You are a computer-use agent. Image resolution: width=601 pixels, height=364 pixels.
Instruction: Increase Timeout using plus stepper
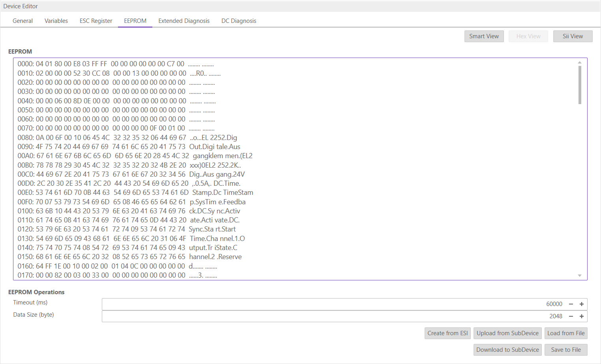click(x=581, y=304)
